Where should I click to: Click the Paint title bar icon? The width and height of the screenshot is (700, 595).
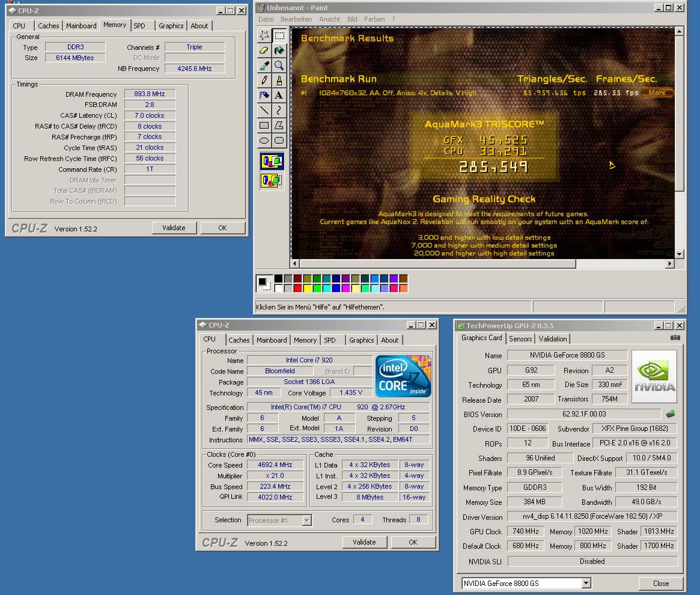pyautogui.click(x=261, y=8)
